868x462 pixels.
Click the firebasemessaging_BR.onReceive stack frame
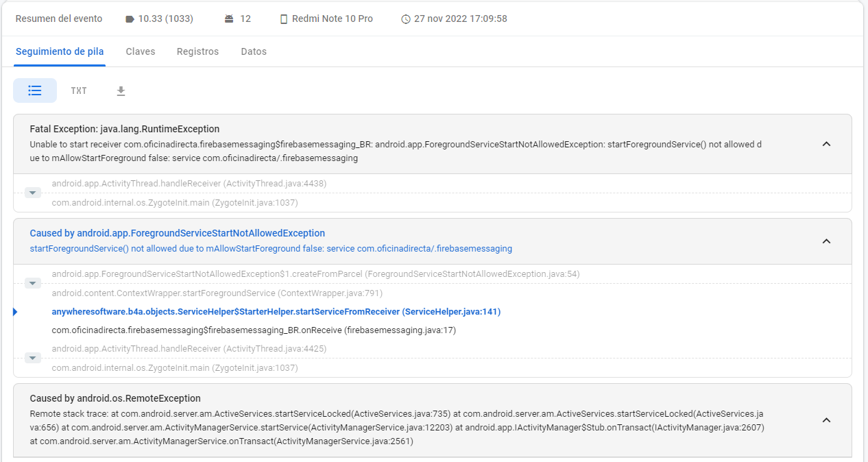[254, 330]
